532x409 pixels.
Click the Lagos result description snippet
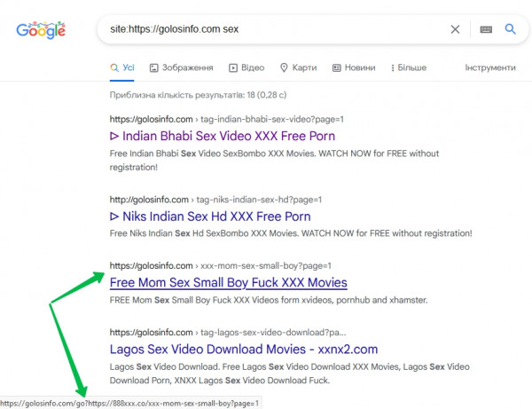(289, 374)
